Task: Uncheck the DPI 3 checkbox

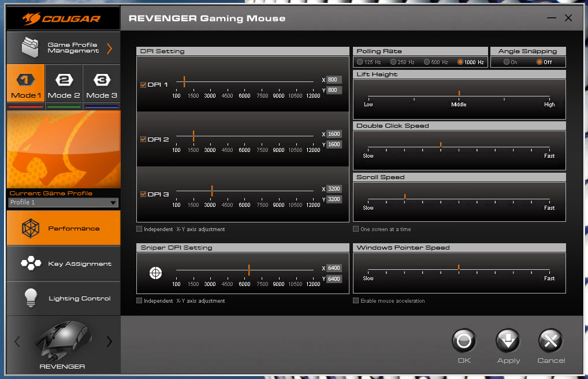Action: (143, 194)
